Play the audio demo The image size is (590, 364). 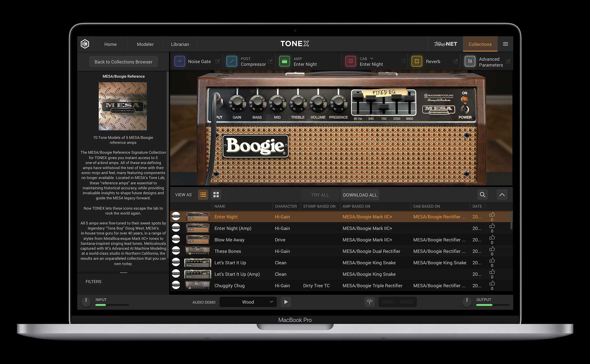coord(286,302)
